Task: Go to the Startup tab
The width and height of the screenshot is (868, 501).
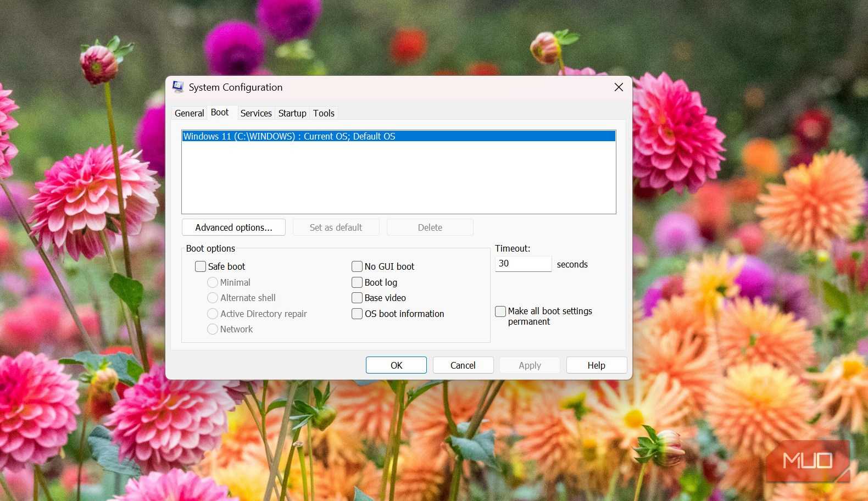Action: [292, 113]
